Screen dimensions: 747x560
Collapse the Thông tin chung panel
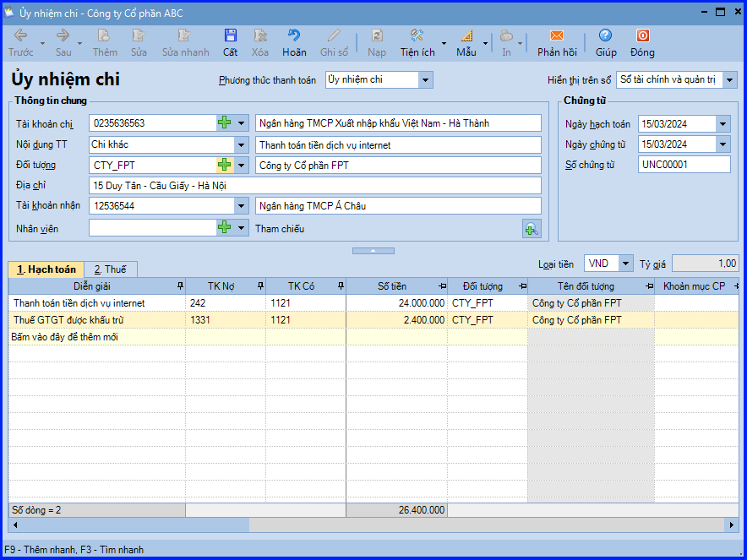pyautogui.click(x=373, y=251)
